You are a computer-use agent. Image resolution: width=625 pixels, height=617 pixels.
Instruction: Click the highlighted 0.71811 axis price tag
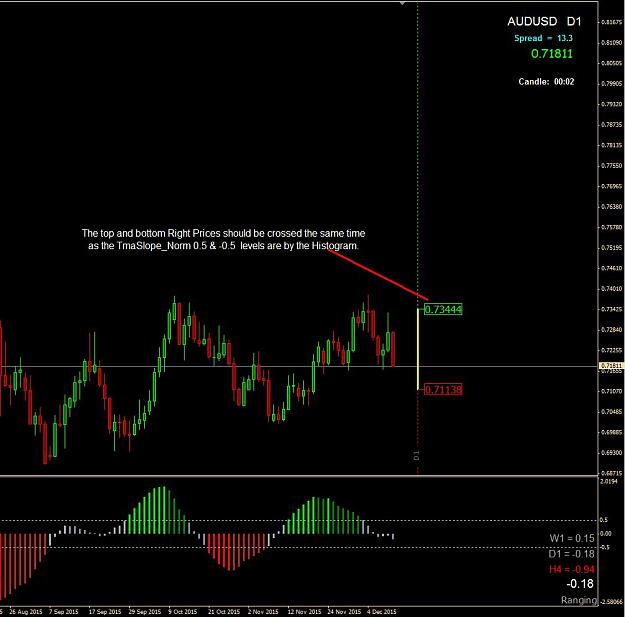611,365
